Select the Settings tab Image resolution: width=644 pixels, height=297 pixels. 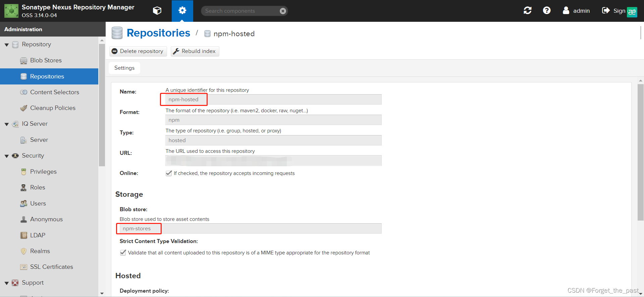tap(124, 68)
